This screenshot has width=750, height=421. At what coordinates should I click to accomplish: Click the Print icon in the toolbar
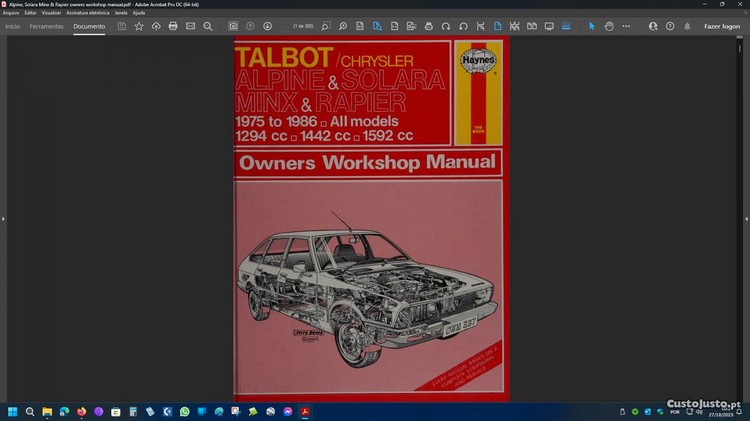pos(173,26)
